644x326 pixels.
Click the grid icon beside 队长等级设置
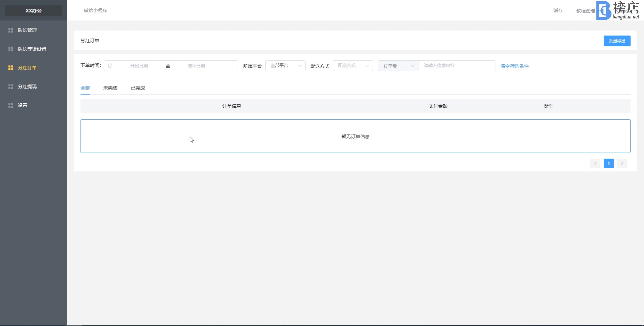[x=11, y=49]
